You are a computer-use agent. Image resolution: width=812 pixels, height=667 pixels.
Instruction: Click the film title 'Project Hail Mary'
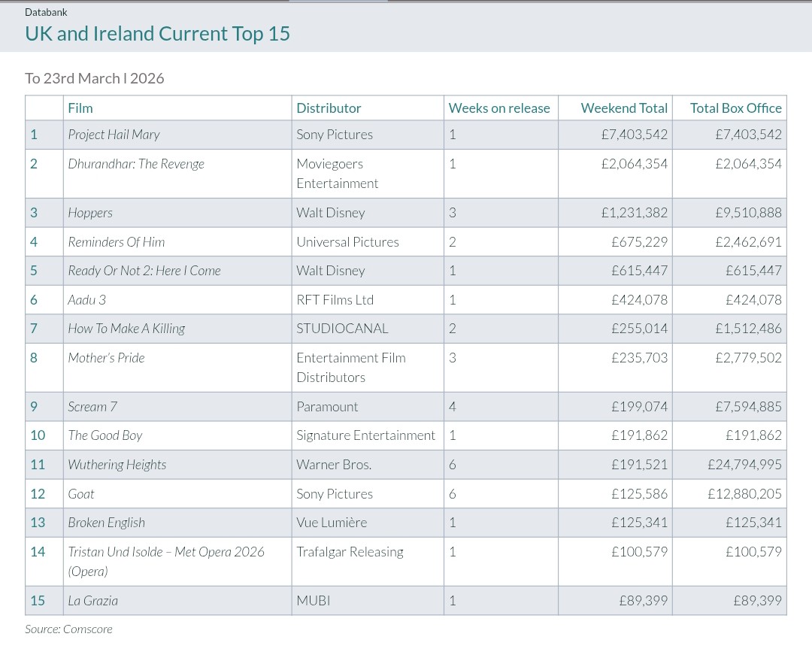click(x=114, y=135)
